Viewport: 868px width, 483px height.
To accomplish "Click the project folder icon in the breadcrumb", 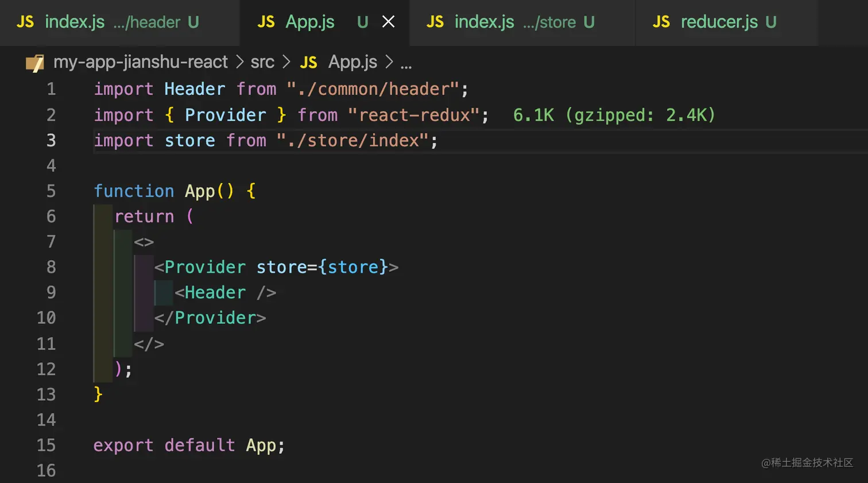I will [x=35, y=63].
